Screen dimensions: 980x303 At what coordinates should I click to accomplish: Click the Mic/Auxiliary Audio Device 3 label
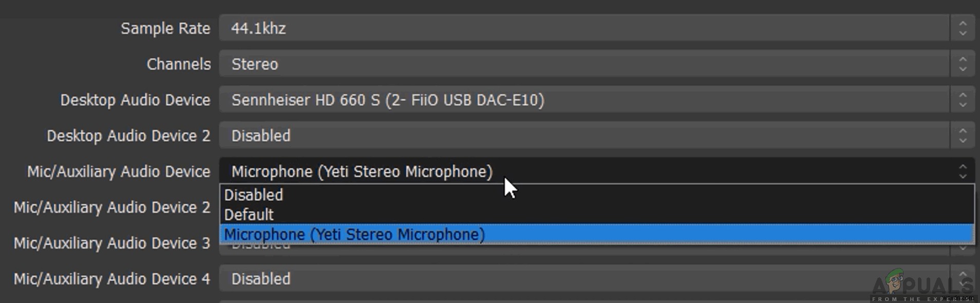click(x=112, y=243)
